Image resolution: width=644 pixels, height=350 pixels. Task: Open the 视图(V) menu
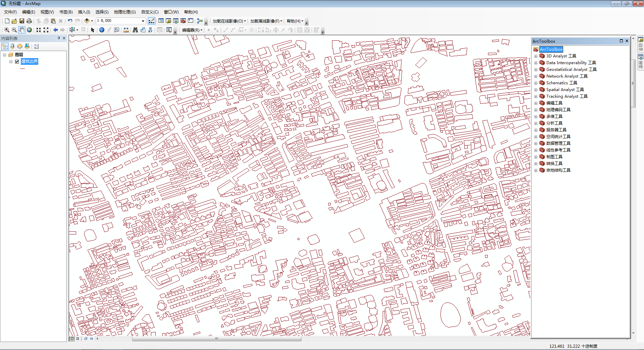[47, 12]
